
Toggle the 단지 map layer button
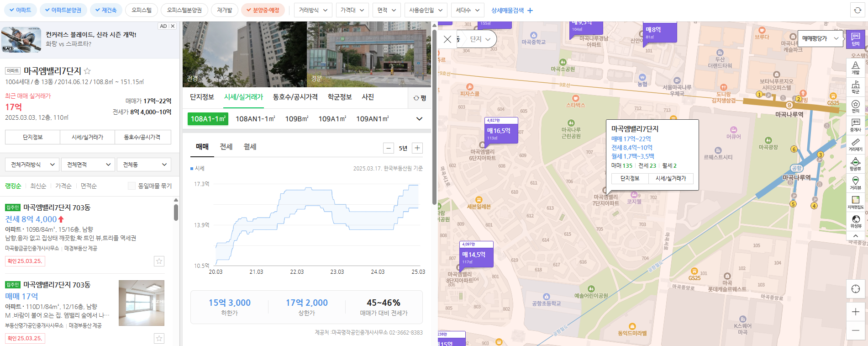point(855,39)
